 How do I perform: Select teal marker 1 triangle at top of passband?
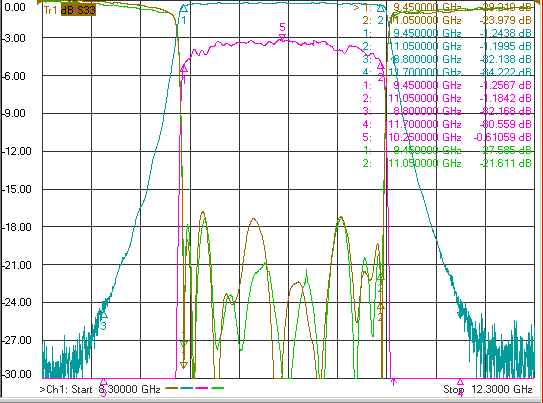coord(184,9)
